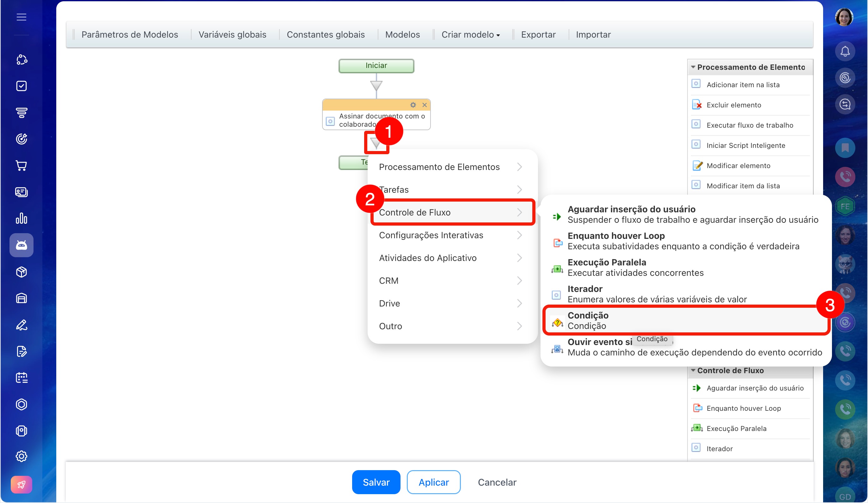Expand the Controle de Fluxo submenu

pyautogui.click(x=452, y=212)
